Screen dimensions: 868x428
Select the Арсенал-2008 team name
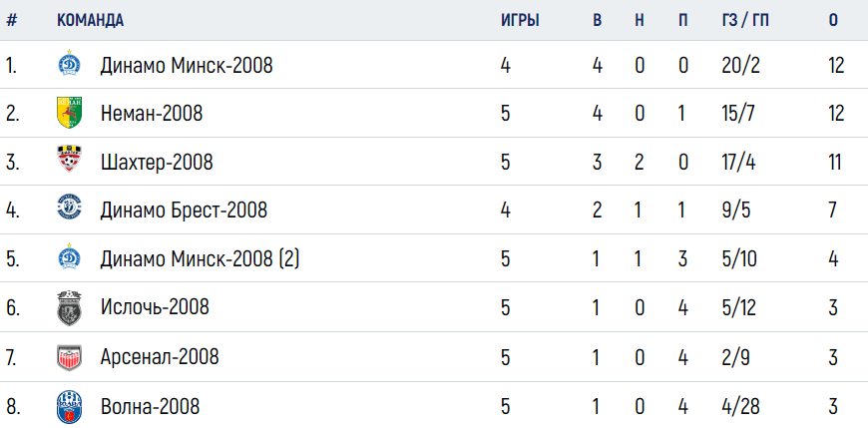coord(160,356)
